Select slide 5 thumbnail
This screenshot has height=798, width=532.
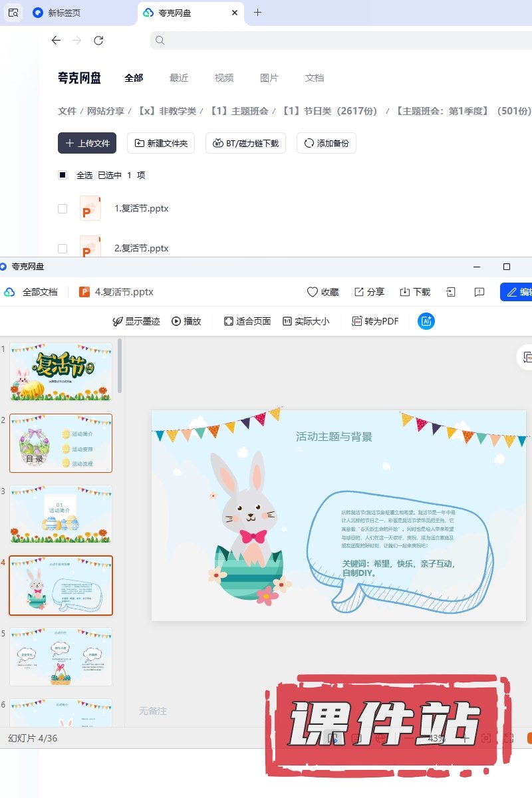click(61, 656)
